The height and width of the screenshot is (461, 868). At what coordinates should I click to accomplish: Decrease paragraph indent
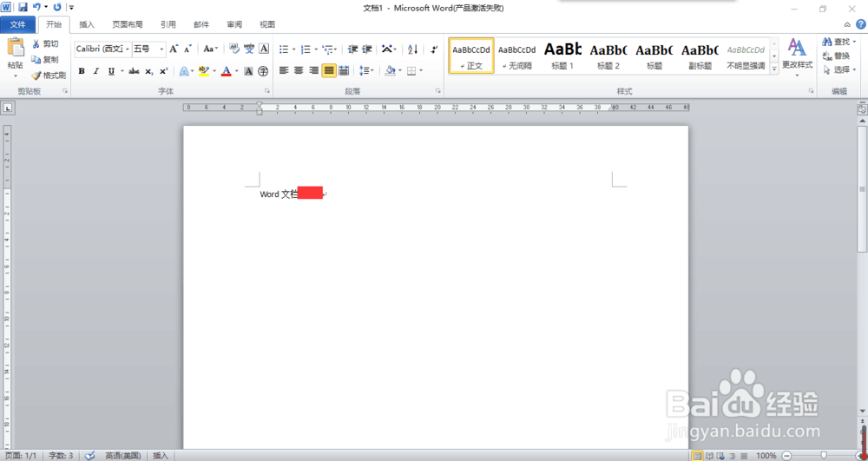click(x=352, y=49)
